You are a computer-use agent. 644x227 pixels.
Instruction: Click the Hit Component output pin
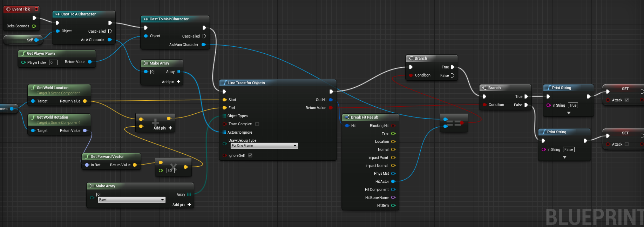(x=393, y=189)
